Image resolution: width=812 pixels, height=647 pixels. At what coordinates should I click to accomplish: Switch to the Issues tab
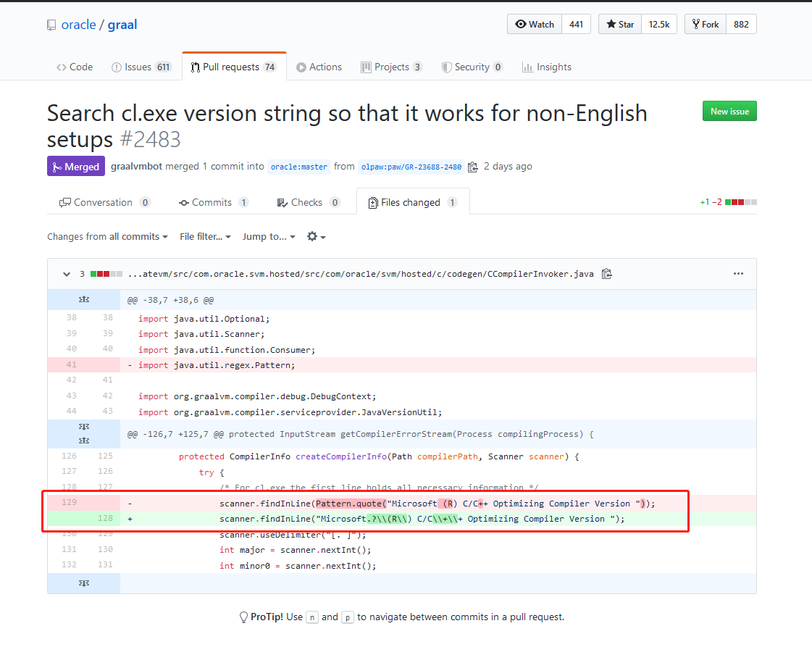pyautogui.click(x=141, y=67)
